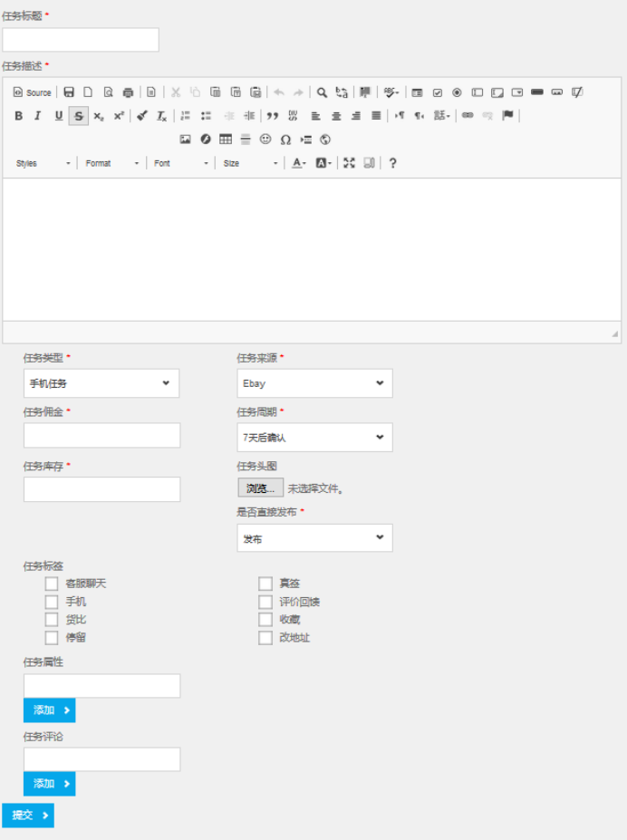This screenshot has width=627, height=840.
Task: Open 任务类型 dropdown showing 手机任务
Action: 101,383
